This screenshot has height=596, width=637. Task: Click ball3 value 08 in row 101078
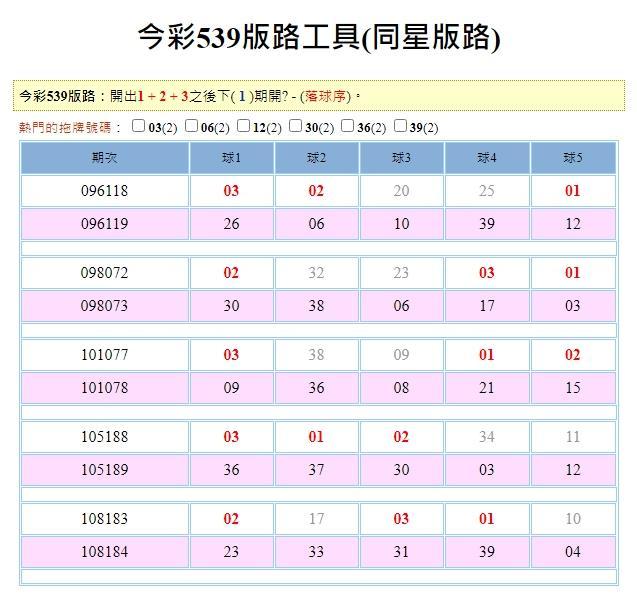tap(401, 388)
